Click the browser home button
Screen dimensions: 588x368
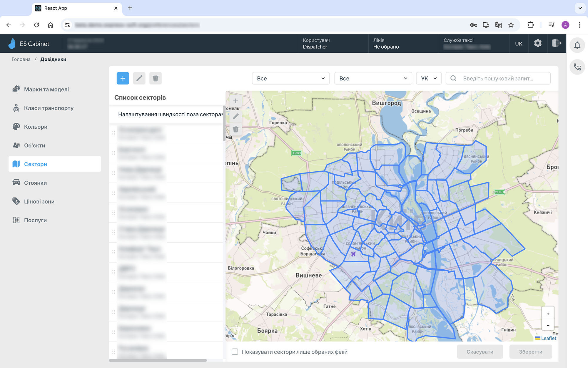click(51, 25)
